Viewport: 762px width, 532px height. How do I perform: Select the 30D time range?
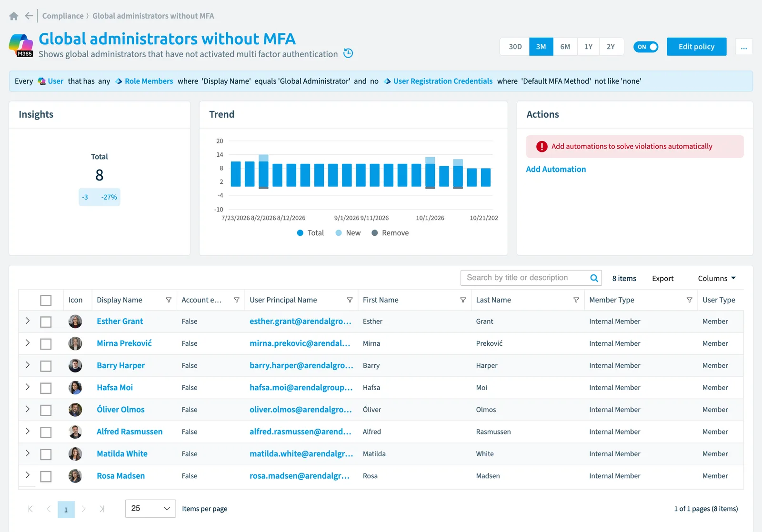pos(515,47)
